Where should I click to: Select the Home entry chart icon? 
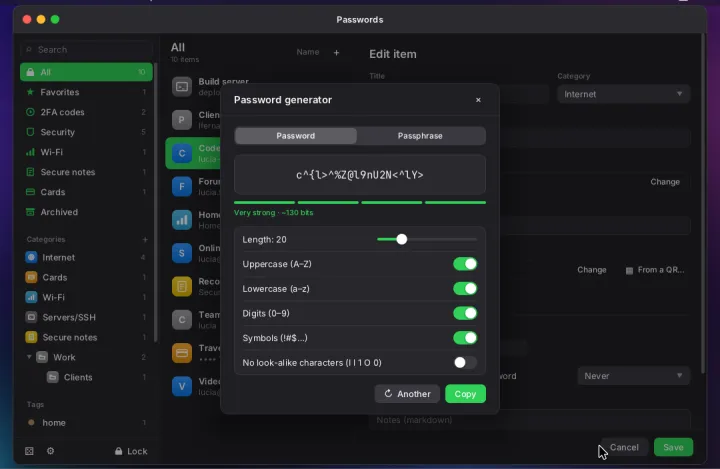tap(182, 220)
